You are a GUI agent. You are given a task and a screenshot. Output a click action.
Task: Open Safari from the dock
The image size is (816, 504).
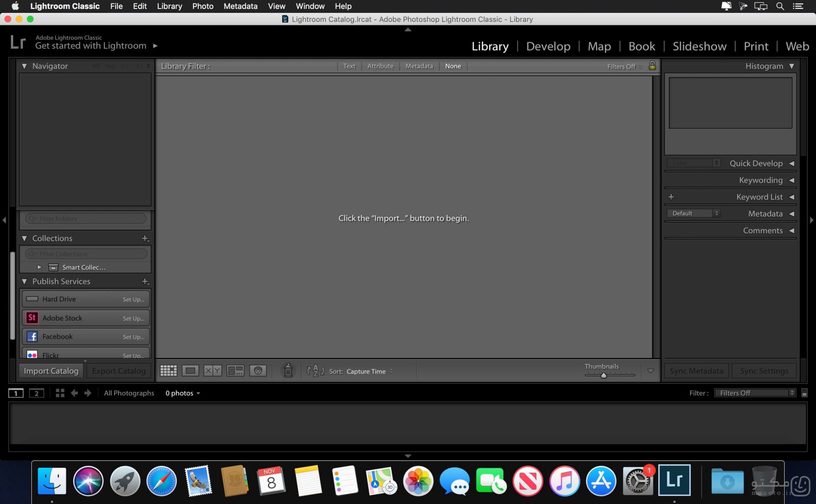tap(161, 481)
